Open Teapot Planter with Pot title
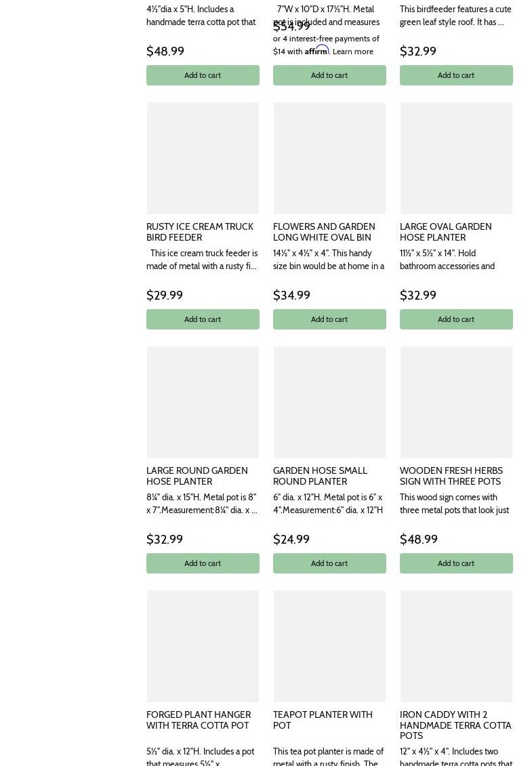The width and height of the screenshot is (532, 766). point(323,720)
